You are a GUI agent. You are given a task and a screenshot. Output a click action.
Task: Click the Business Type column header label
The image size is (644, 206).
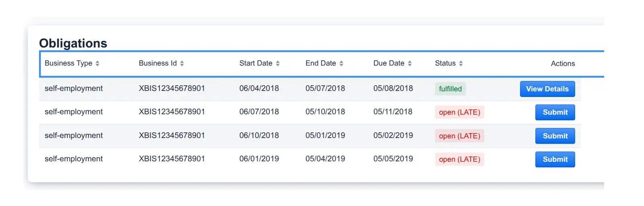point(68,63)
